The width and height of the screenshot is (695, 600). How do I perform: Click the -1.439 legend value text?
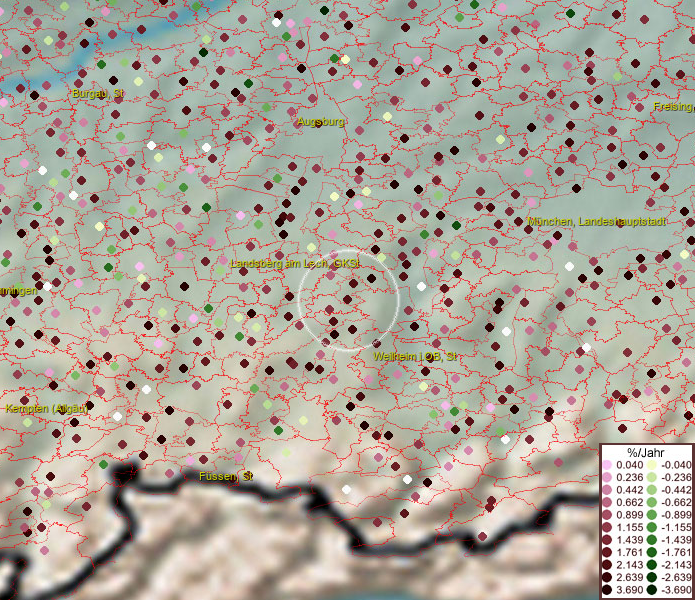point(676,540)
